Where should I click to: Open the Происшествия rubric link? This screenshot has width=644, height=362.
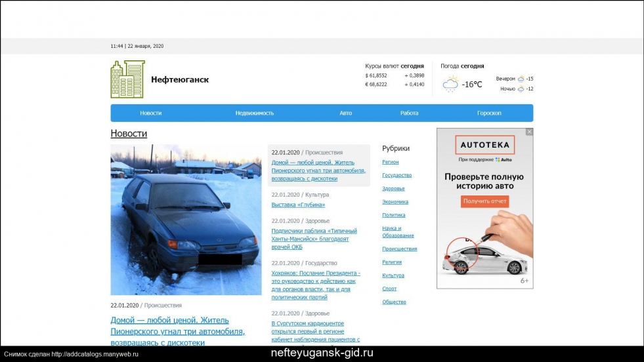[399, 249]
